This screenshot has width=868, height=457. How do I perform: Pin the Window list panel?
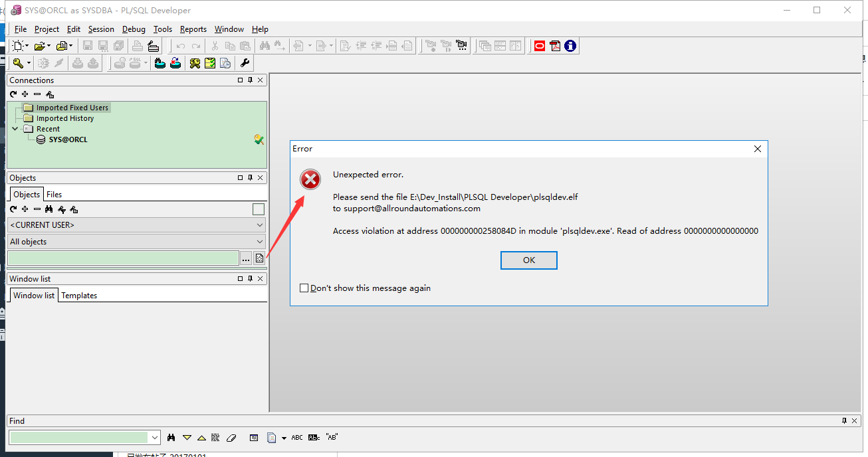coord(251,279)
